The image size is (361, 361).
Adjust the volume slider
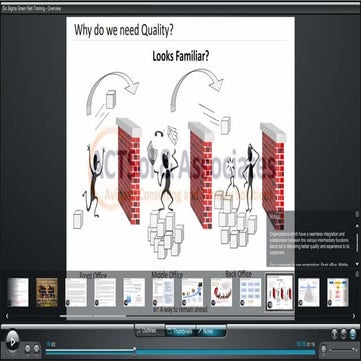pyautogui.click(x=343, y=350)
